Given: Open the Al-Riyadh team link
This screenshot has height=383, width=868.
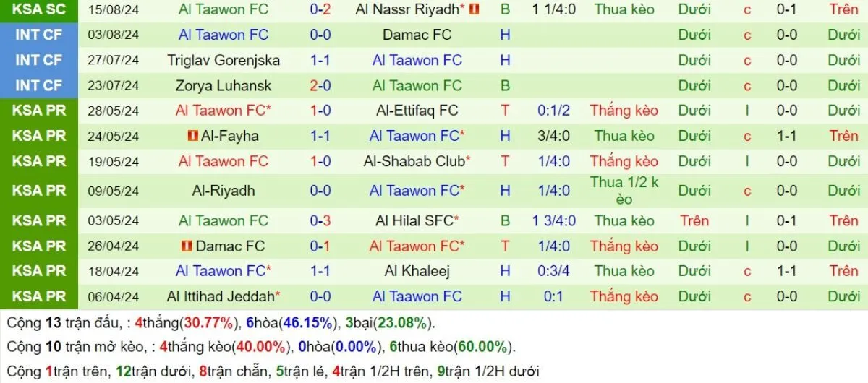Looking at the screenshot, I should point(224,191).
